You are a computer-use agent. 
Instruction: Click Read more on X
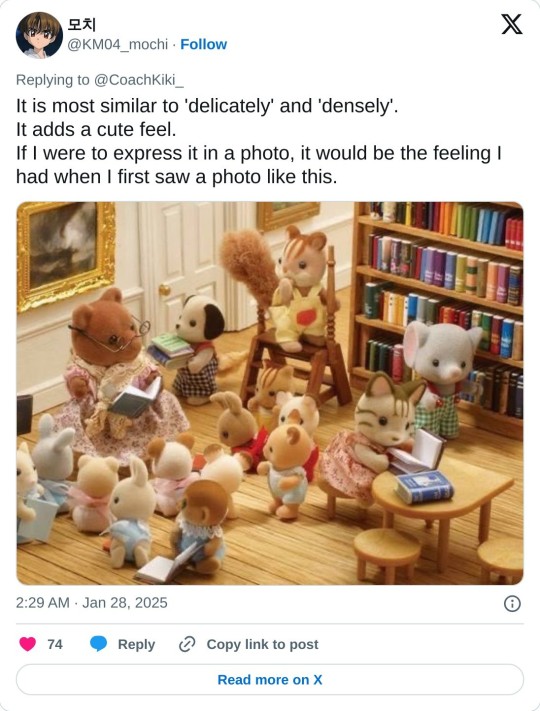click(x=270, y=680)
